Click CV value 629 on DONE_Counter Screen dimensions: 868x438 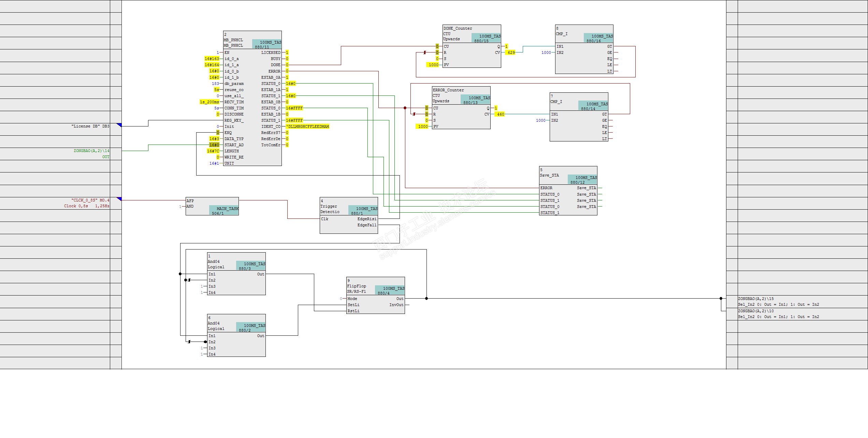(x=511, y=52)
